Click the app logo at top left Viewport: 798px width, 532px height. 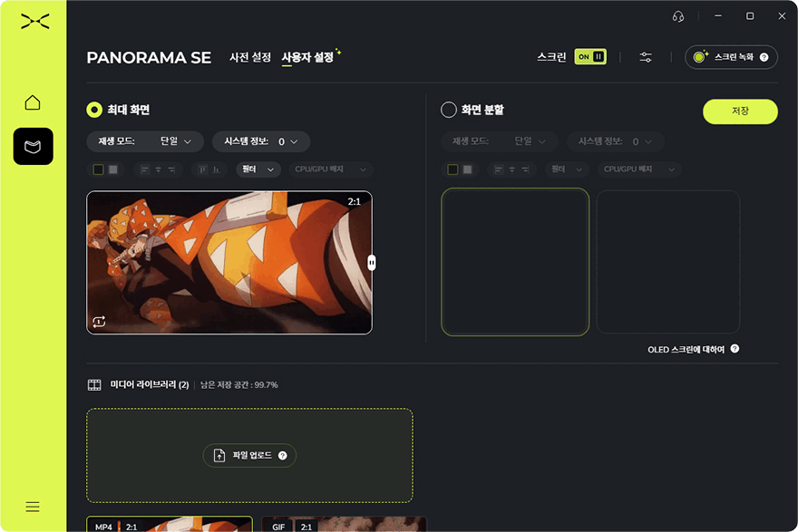35,22
